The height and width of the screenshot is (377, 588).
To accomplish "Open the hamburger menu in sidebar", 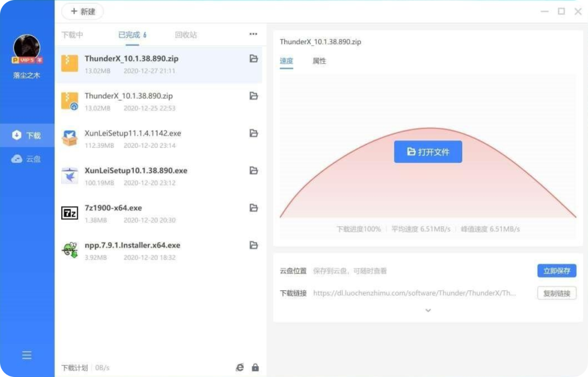I will [27, 355].
